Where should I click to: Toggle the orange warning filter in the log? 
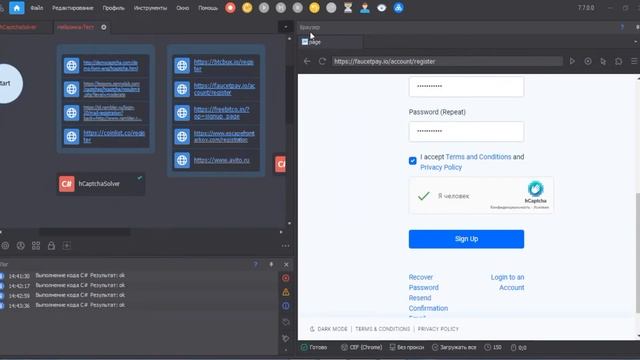pyautogui.click(x=286, y=292)
